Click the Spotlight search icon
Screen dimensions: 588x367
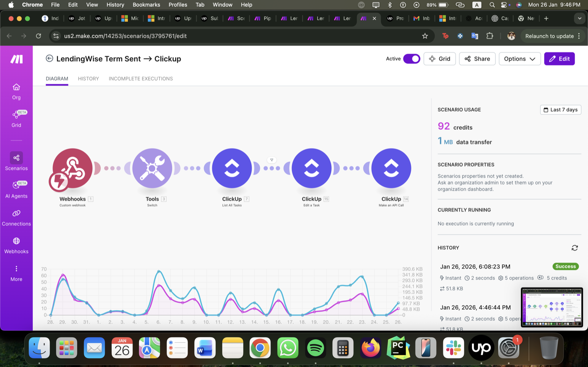click(492, 5)
